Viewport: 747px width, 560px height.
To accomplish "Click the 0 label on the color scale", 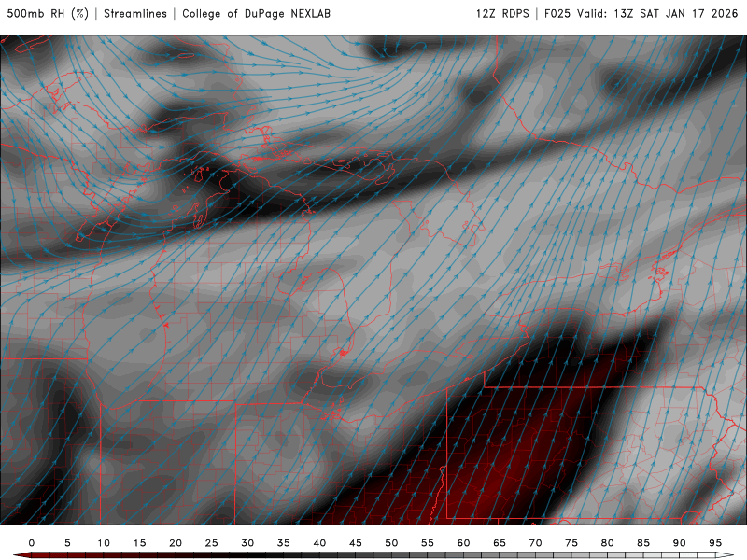I will tap(32, 543).
